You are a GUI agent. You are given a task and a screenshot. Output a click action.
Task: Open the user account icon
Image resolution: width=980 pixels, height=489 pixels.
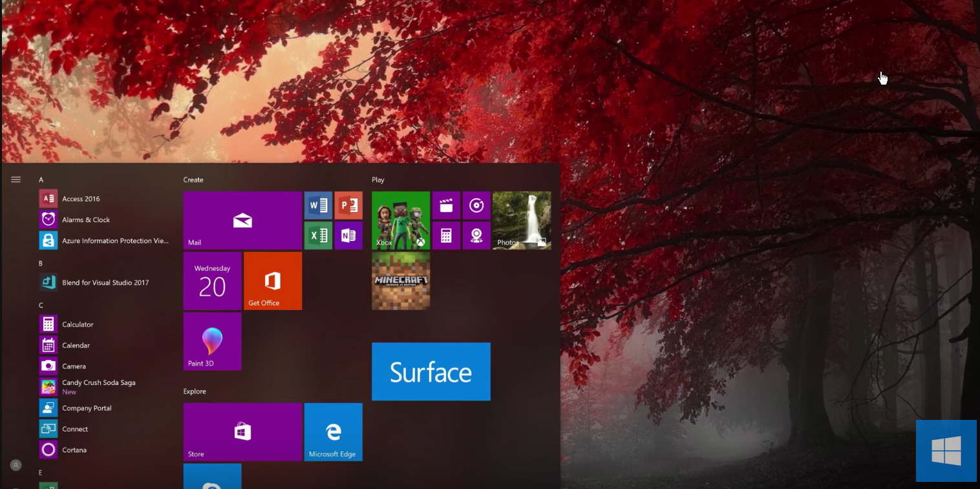[16, 465]
